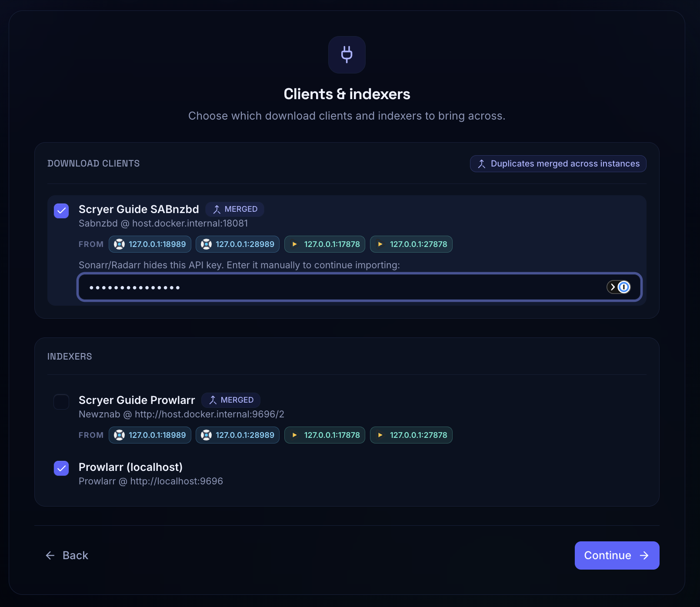700x607 pixels.
Task: Click Sonarr chip 127.0.0.1:18989 under Prowlarr indexer
Action: click(x=150, y=435)
